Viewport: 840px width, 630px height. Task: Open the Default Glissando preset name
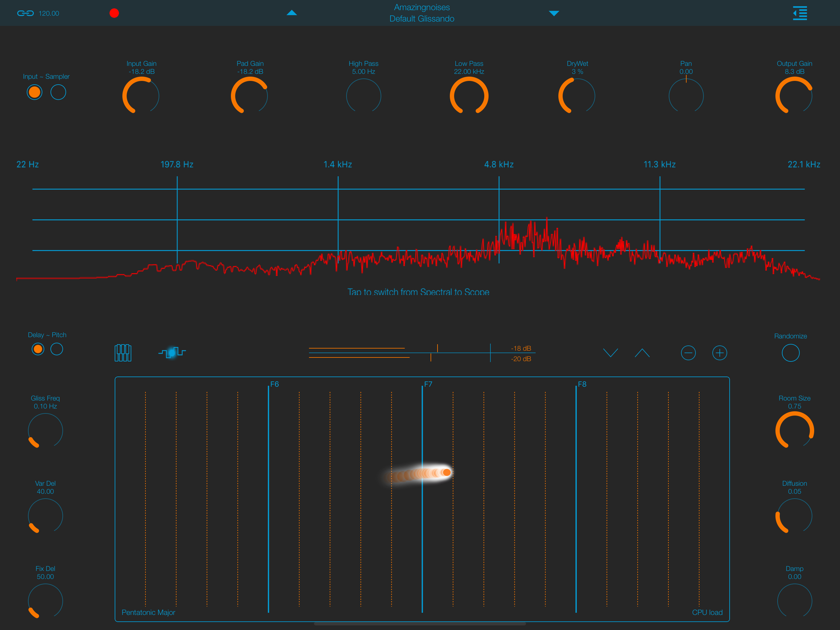pyautogui.click(x=422, y=19)
